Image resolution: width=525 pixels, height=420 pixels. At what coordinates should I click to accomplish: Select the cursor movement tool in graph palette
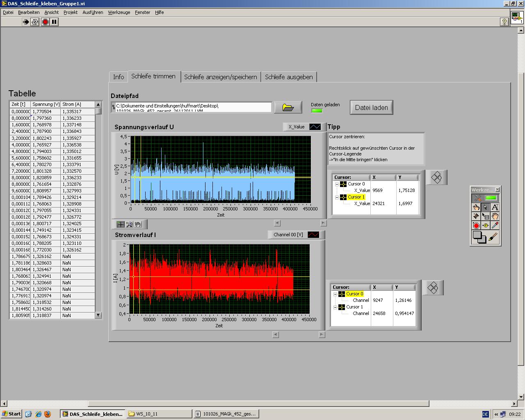tap(120, 224)
